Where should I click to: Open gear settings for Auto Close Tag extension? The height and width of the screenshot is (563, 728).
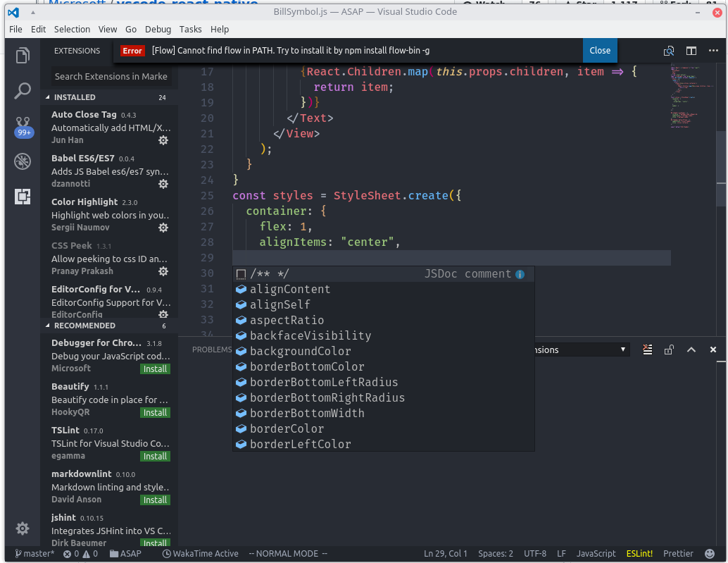click(x=163, y=140)
